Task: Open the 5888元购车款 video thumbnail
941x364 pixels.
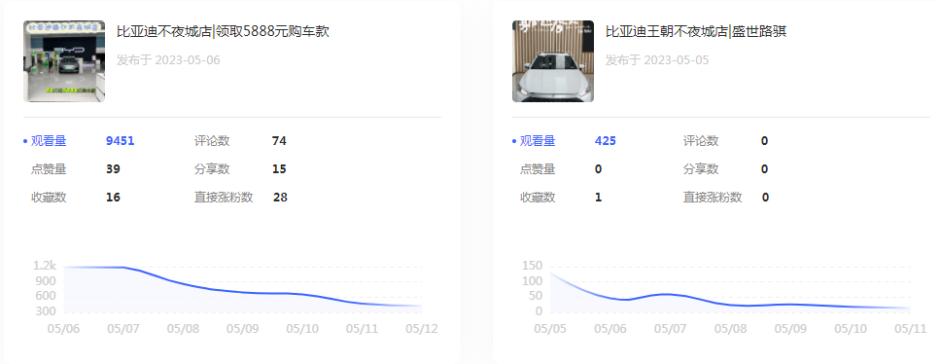Action: pos(64,61)
